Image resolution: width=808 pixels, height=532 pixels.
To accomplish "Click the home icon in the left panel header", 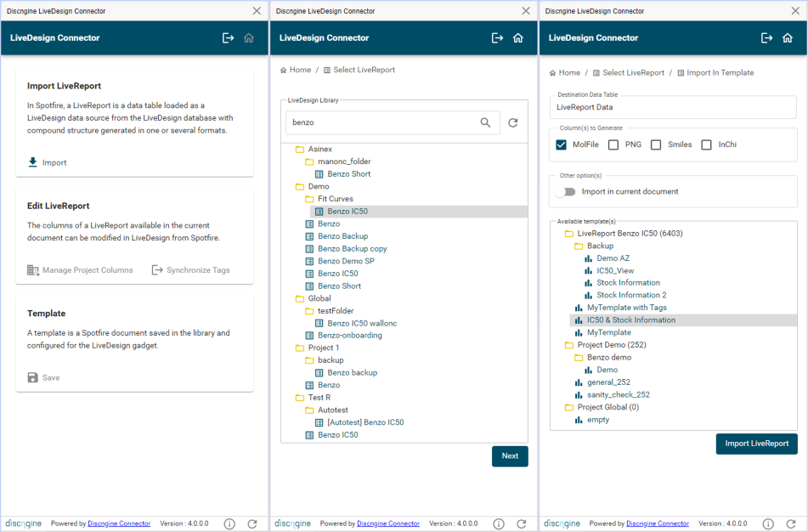I will [x=249, y=37].
